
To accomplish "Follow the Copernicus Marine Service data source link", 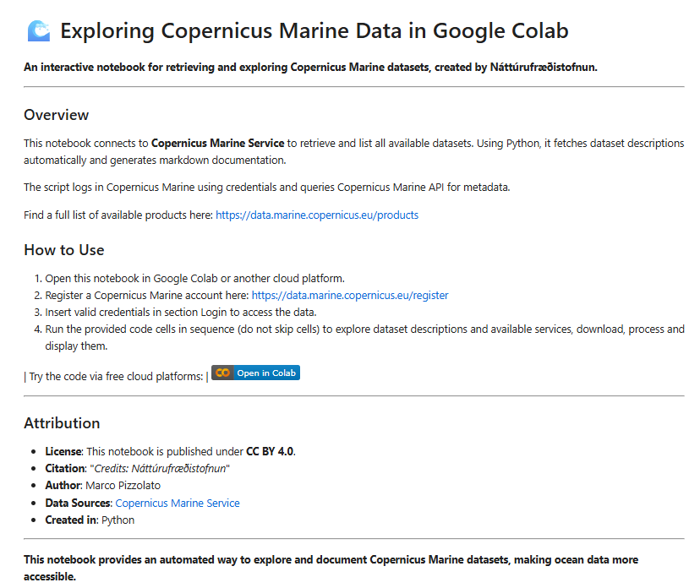I will click(178, 504).
